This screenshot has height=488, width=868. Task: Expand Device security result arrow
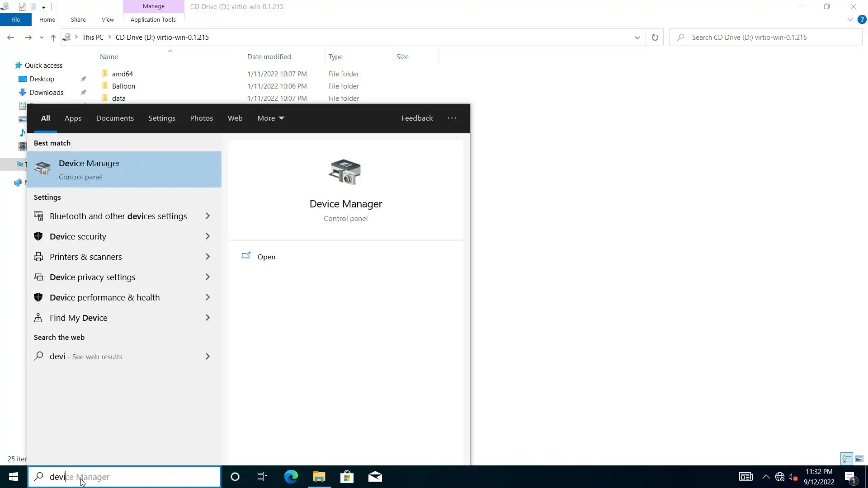[x=208, y=236]
